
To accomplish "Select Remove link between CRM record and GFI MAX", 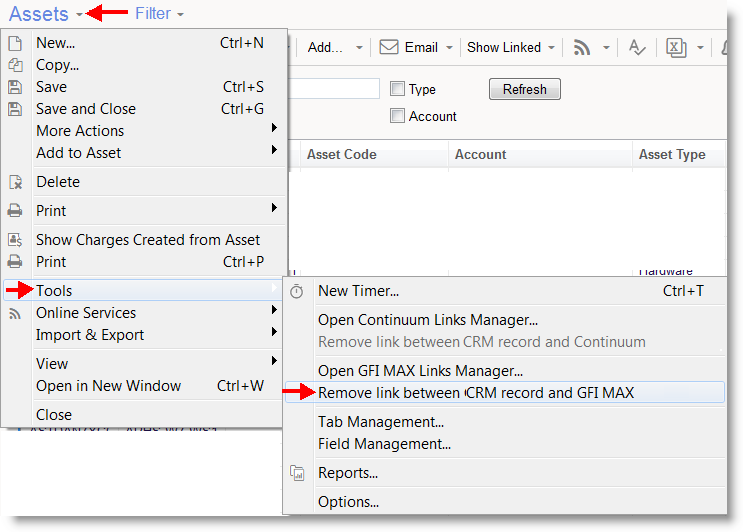I will tap(476, 393).
